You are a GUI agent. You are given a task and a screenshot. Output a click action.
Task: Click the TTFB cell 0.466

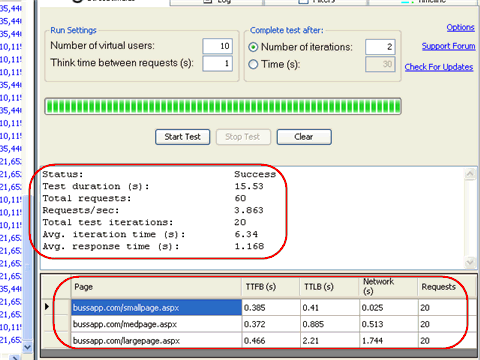click(x=271, y=340)
